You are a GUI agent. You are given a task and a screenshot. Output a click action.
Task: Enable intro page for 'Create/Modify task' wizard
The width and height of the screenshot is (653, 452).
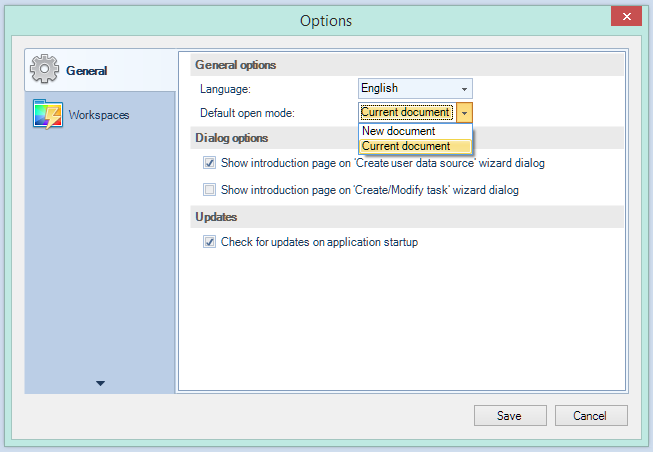point(210,189)
